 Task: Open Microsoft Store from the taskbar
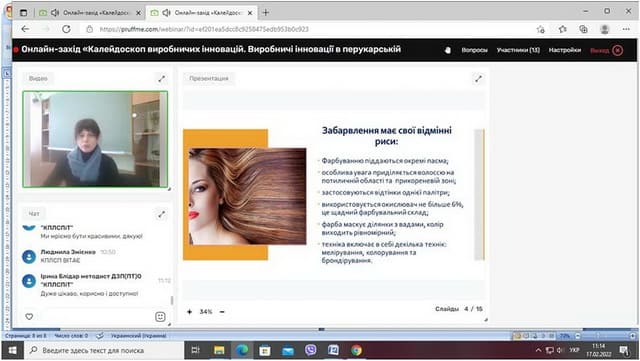pyautogui.click(x=265, y=350)
